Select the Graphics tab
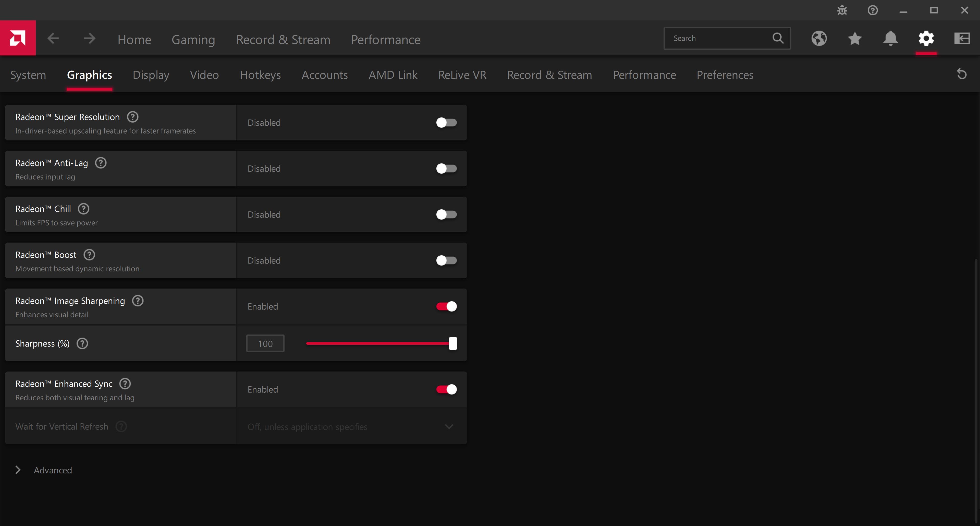This screenshot has height=526, width=980. point(89,75)
